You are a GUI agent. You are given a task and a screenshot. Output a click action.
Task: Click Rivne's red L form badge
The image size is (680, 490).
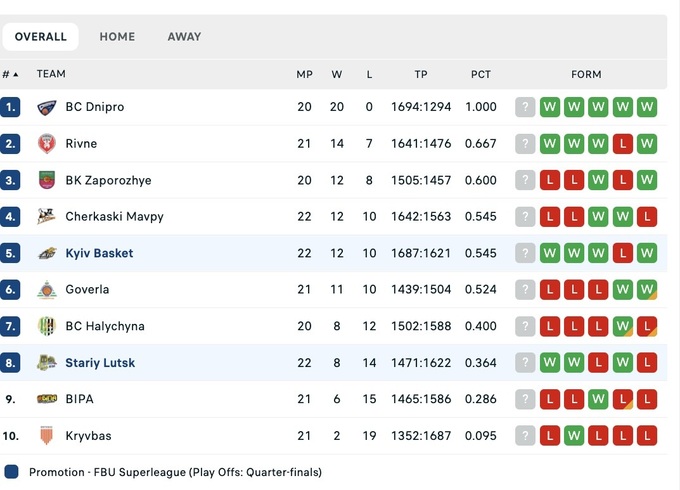pos(622,144)
